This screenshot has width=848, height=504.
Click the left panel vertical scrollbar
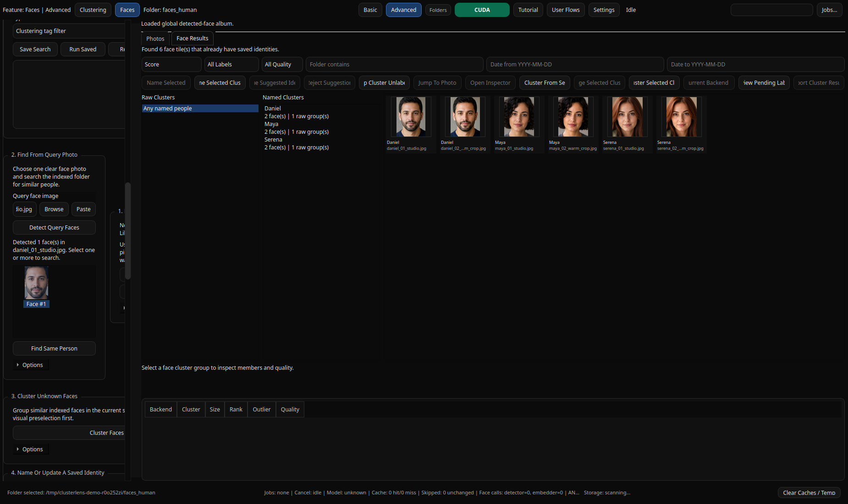(x=128, y=231)
